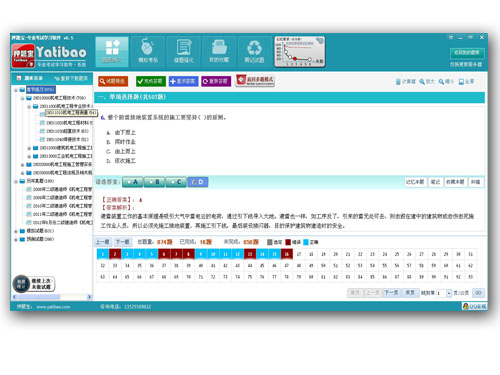Click the dark red question 13 cell
Image resolution: width=500 pixels, height=375 pixels.
[x=250, y=254]
